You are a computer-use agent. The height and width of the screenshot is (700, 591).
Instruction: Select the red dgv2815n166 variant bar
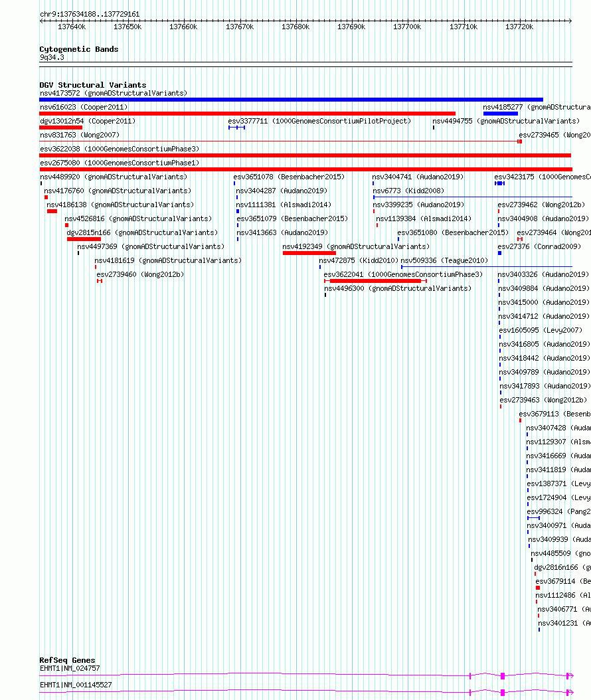[x=84, y=239]
